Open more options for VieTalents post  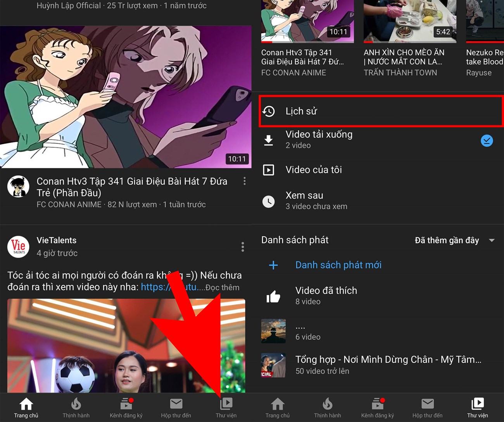243,247
